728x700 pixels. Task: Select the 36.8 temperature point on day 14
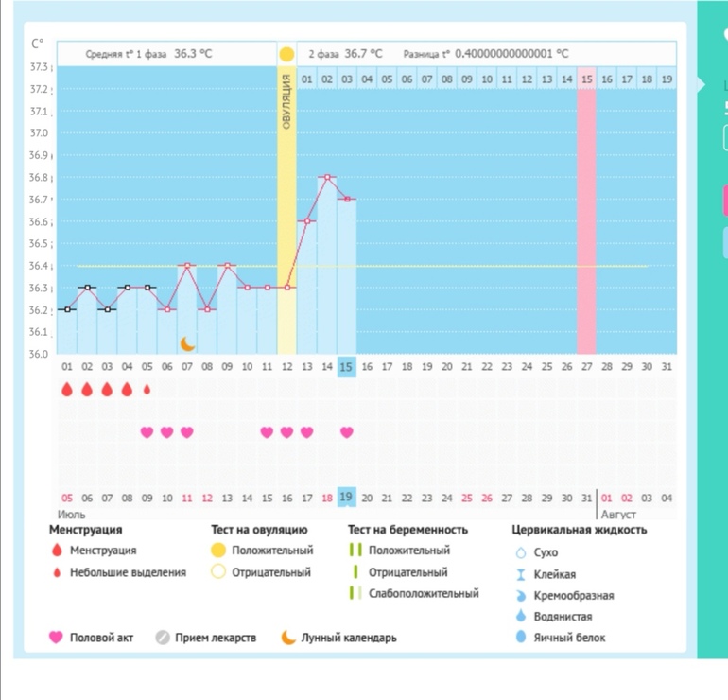point(326,177)
